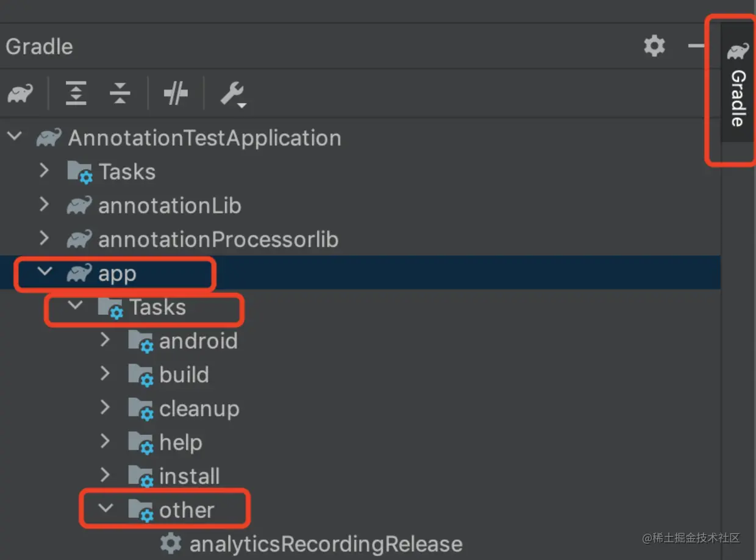Select the analyticsRecordingRelease task
Image resolution: width=756 pixels, height=560 pixels.
326,544
